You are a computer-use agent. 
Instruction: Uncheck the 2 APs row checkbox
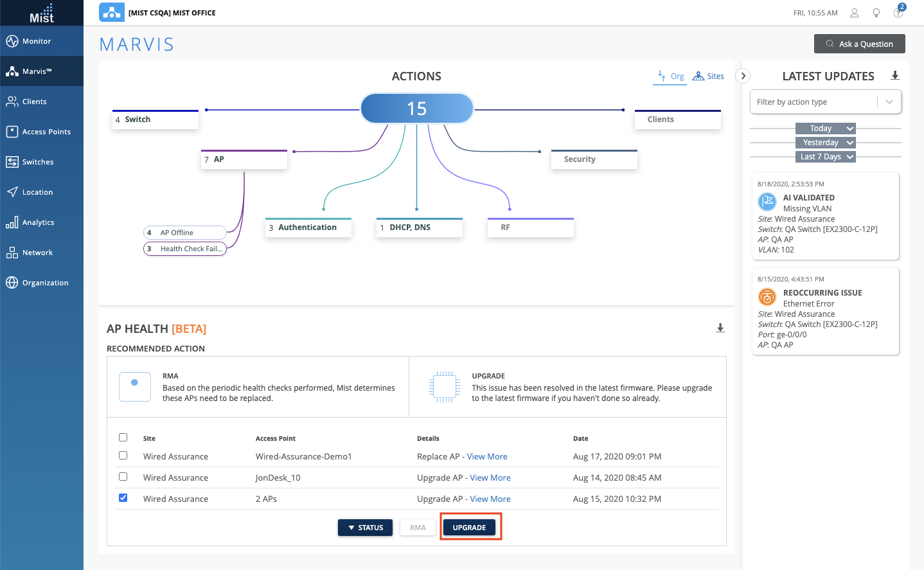(123, 498)
